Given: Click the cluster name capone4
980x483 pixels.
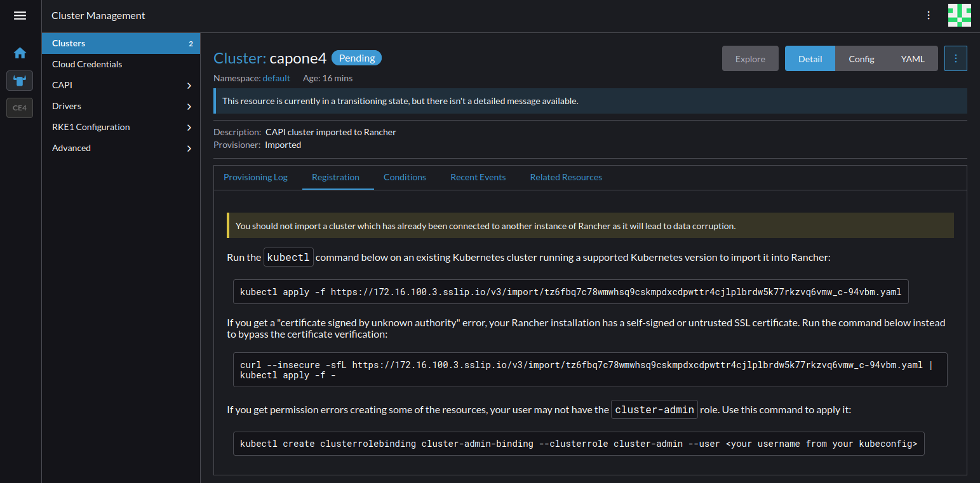Looking at the screenshot, I should click(298, 58).
